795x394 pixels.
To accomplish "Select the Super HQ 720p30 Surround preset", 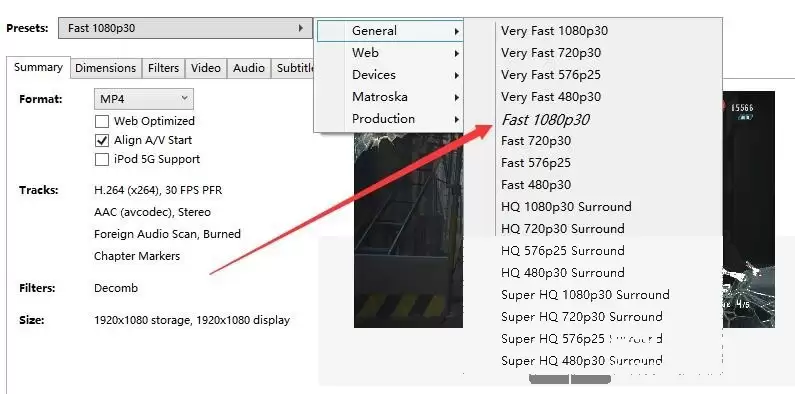I will coord(582,317).
